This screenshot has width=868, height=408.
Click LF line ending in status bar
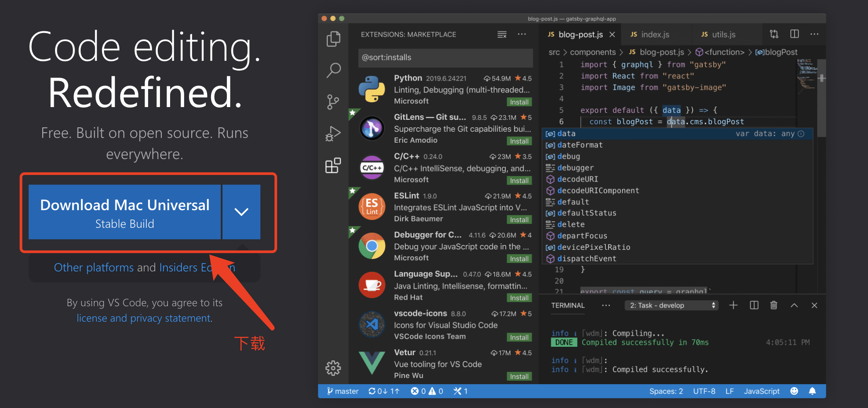pos(730,391)
